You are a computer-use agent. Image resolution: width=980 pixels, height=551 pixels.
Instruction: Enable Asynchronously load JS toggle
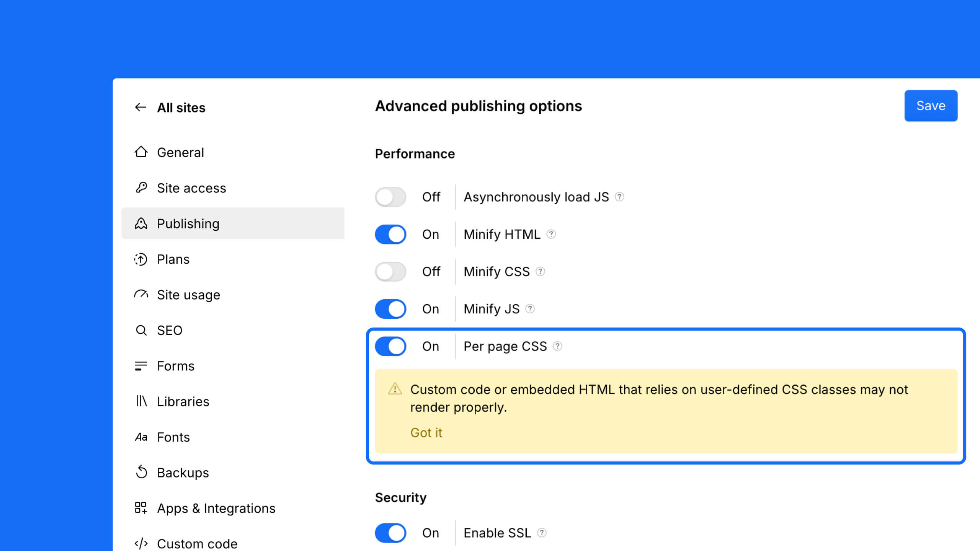click(x=390, y=197)
